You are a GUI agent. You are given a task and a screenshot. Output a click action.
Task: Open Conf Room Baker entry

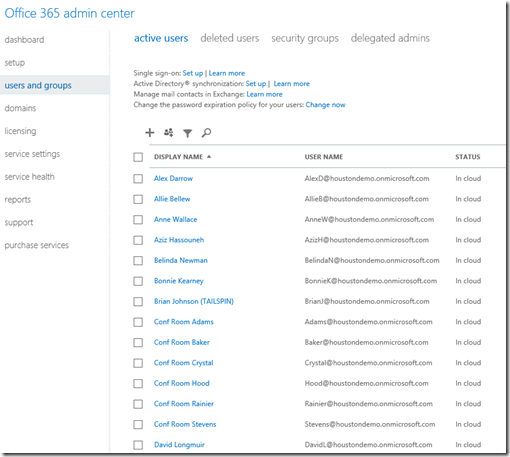click(x=182, y=343)
